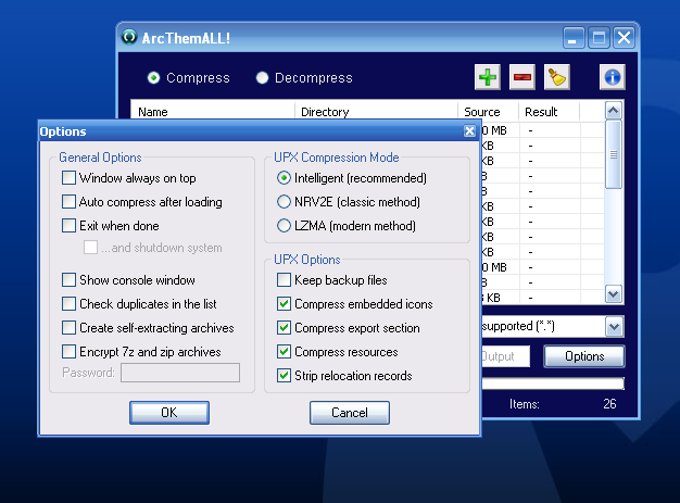Minimize the ArcThemALL! window

(x=573, y=38)
